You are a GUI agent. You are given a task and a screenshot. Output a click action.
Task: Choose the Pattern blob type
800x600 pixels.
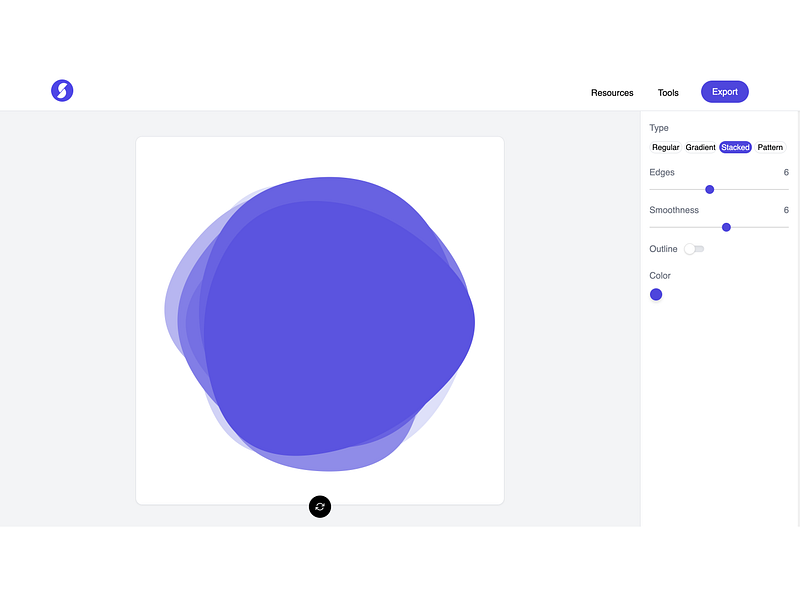[770, 147]
